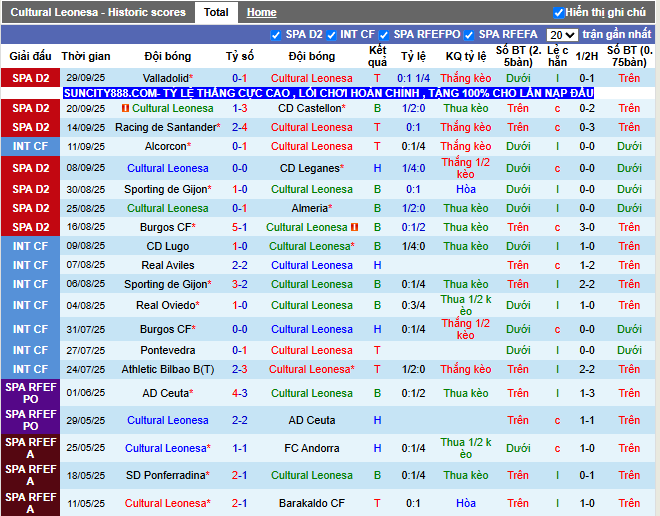Click the Lẻ chẵn column header
Image resolution: width=660 pixels, height=516 pixels.
click(557, 56)
